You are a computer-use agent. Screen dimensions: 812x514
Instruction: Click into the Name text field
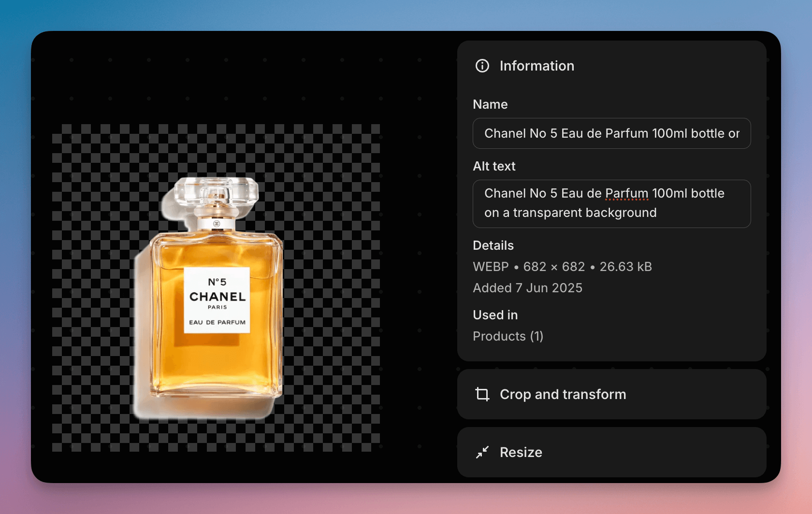coord(611,133)
